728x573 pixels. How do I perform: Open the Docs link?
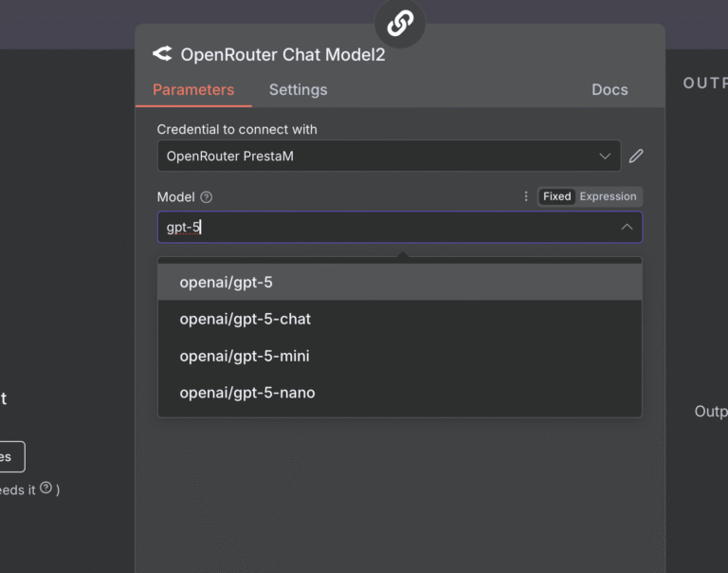tap(610, 90)
